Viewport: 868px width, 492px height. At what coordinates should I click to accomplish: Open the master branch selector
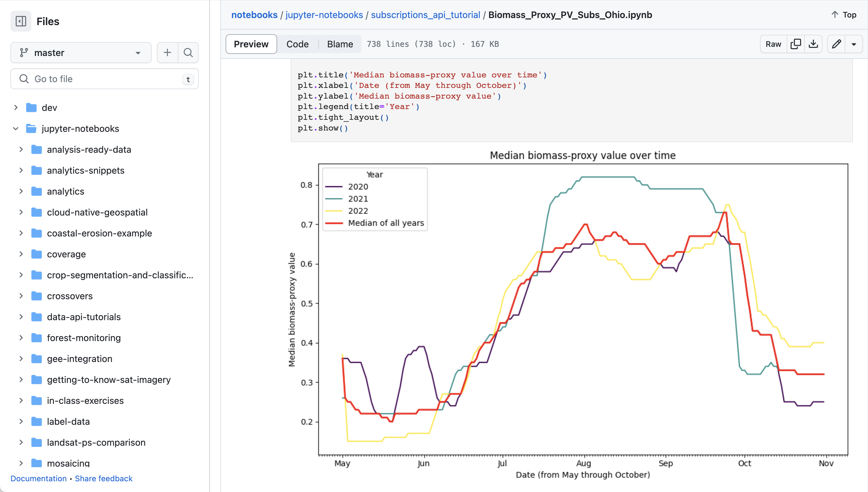pos(81,52)
